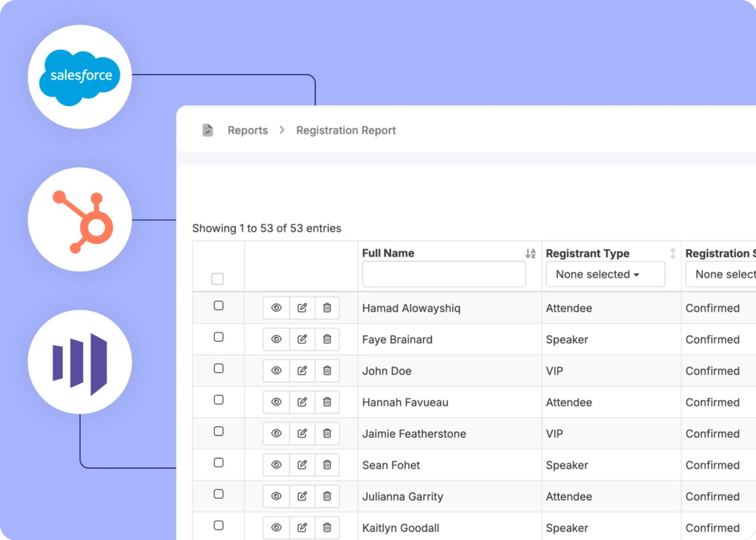Click the report icon in the breadcrumb
The width and height of the screenshot is (756, 540).
pyautogui.click(x=207, y=130)
